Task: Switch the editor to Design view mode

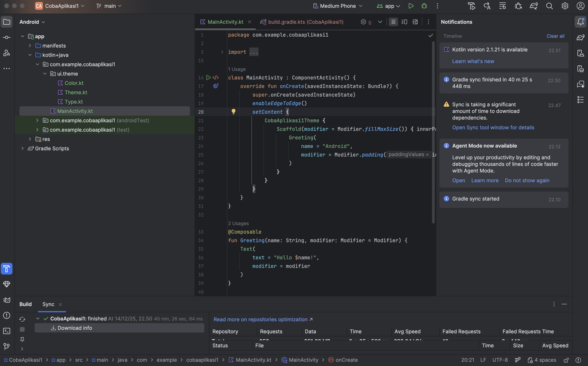Action: pyautogui.click(x=415, y=22)
